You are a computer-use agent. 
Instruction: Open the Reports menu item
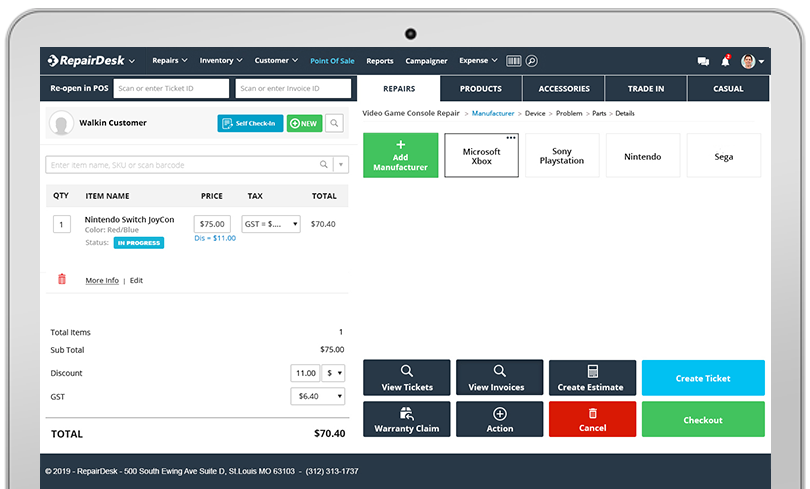coord(380,61)
